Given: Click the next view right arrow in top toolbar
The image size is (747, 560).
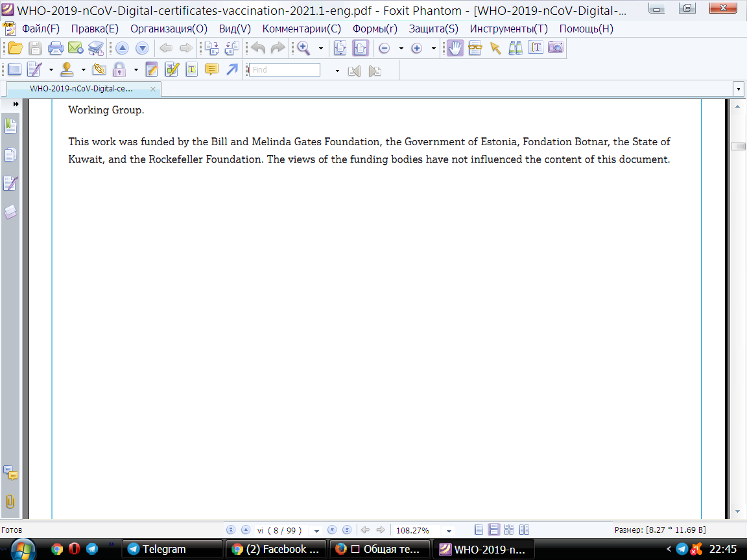Looking at the screenshot, I should (186, 48).
